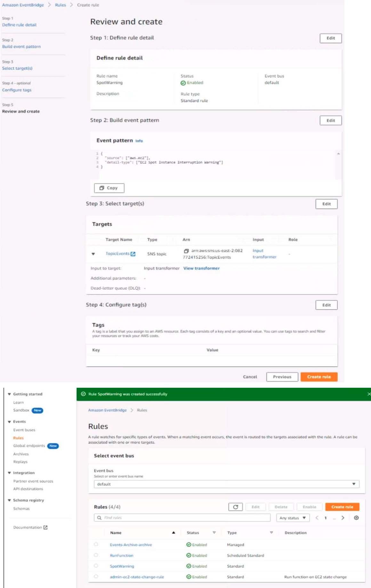This screenshot has height=588, width=371.
Task: Edit Step 3 Select targets
Action: coord(327,204)
